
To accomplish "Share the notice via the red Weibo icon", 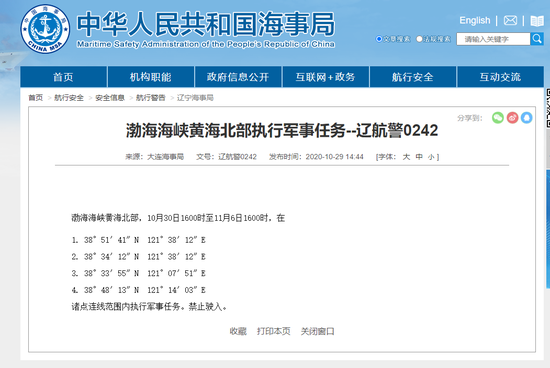I will (512, 118).
